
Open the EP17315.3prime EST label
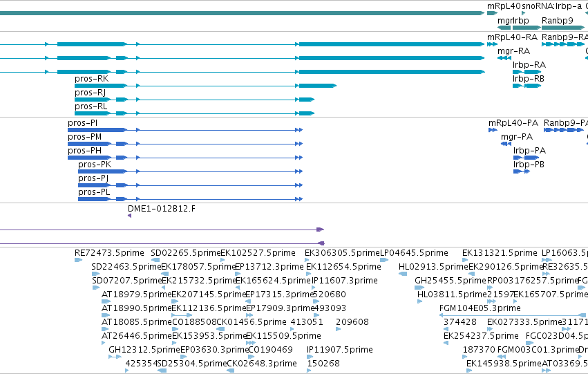pos(279,294)
